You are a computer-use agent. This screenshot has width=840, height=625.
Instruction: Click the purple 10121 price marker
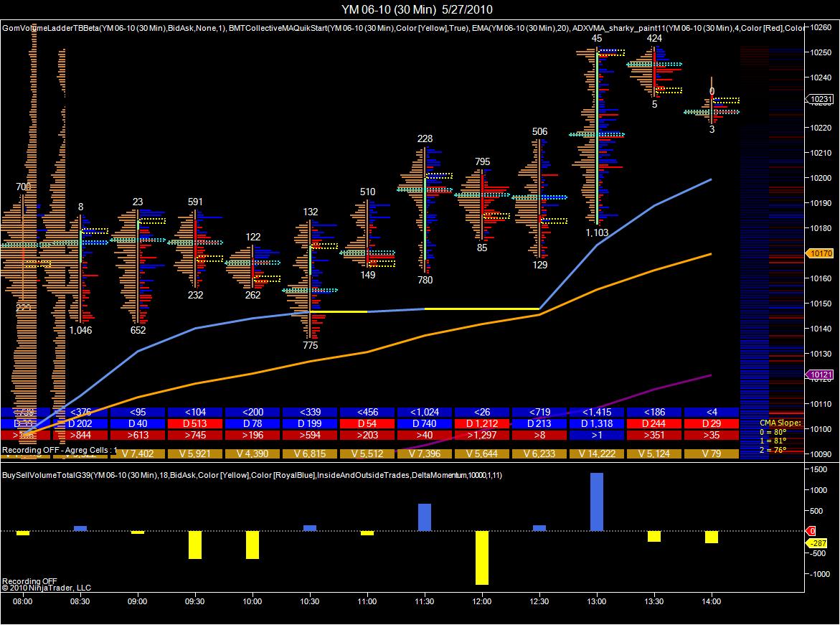click(x=820, y=375)
